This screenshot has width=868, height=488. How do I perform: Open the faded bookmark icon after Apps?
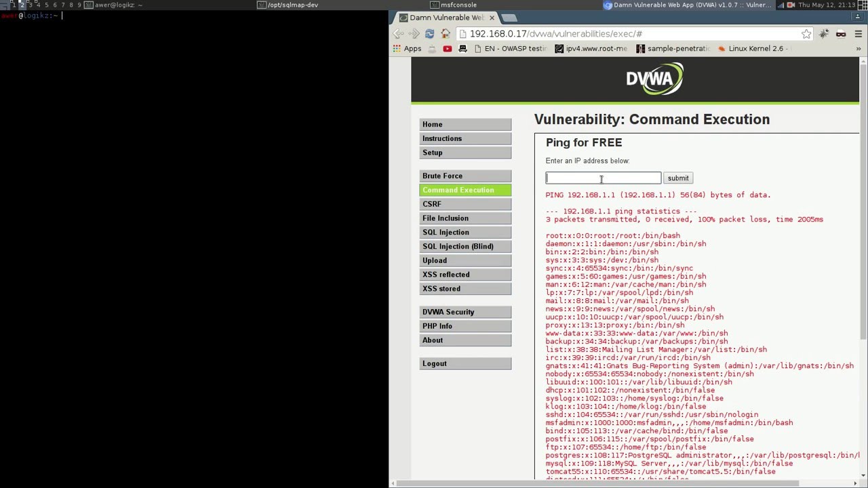coord(432,49)
